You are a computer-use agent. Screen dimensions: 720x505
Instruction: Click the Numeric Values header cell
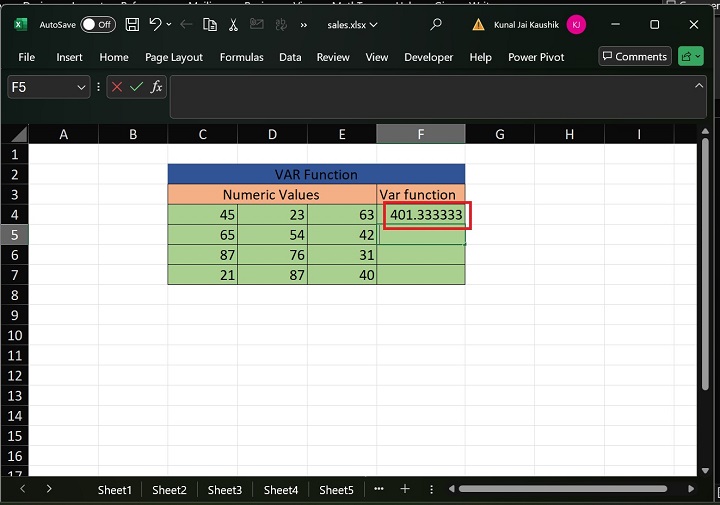click(272, 195)
